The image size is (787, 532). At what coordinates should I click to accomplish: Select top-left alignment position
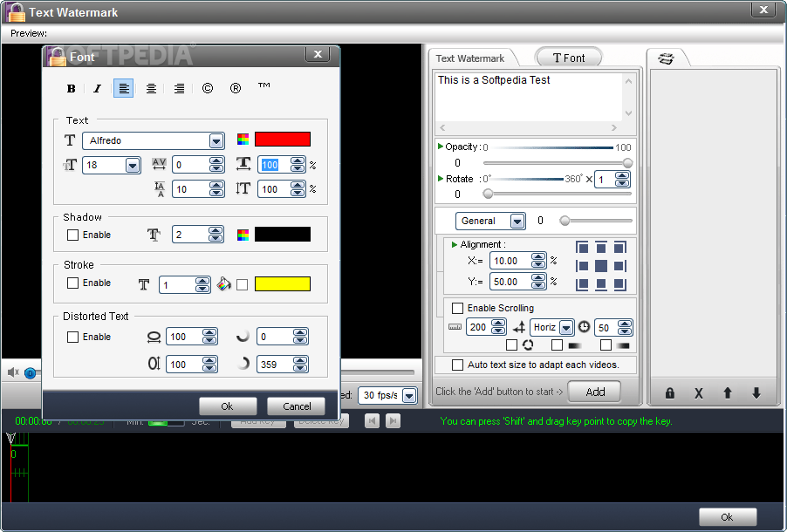(x=582, y=248)
